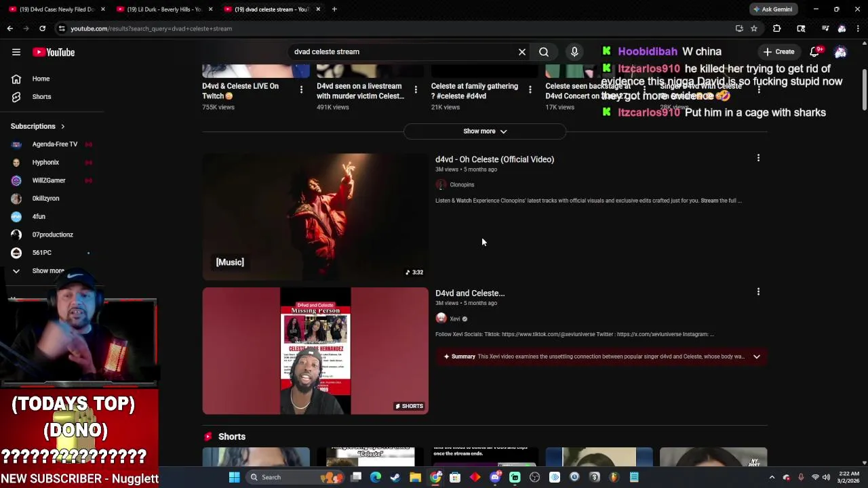Click the volume icon in system tray
Screen dimensions: 868x488
pos(826,477)
